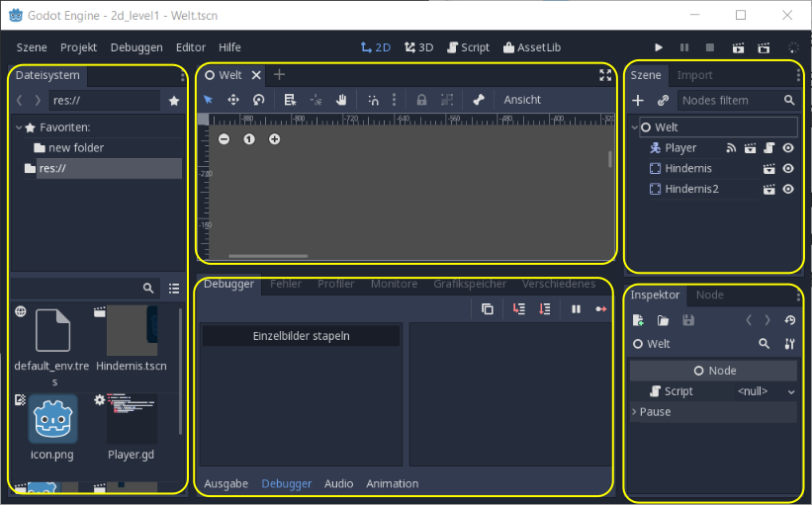Toggle smart snap magnet icon
Image resolution: width=812 pixels, height=505 pixels.
(373, 100)
